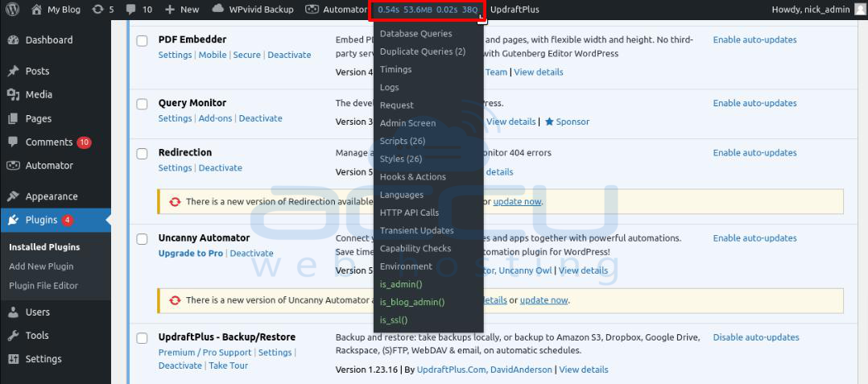Click the Uncanny Automator update notice icon
Screen dimensions: 868x384
tap(175, 300)
